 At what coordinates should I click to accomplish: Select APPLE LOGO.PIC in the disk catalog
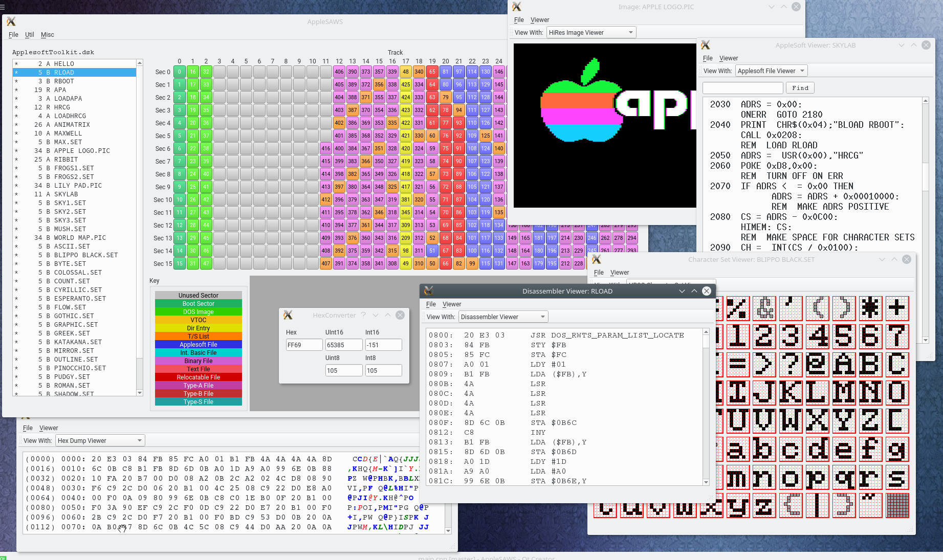coord(75,150)
